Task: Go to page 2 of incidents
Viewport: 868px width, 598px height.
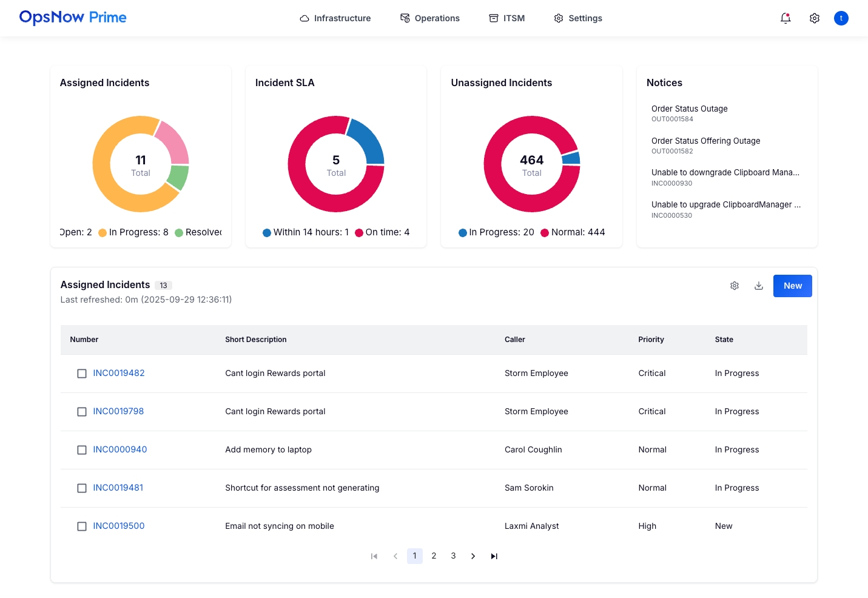Action: [434, 556]
